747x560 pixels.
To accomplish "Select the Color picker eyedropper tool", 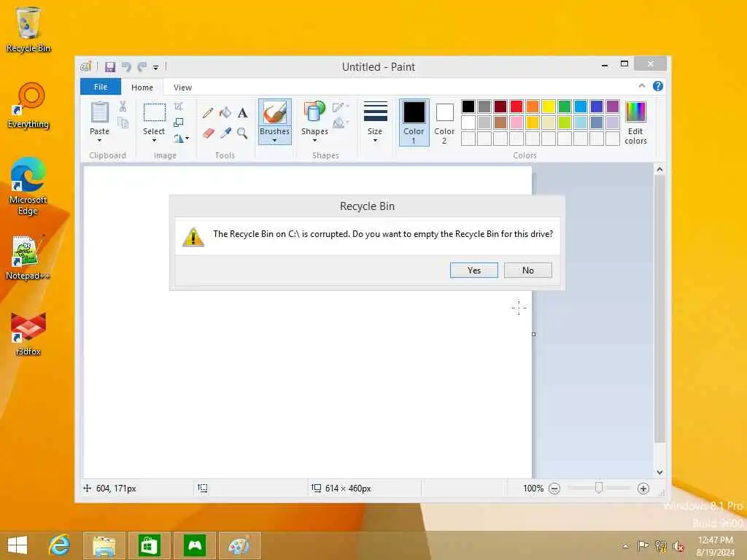I will click(x=225, y=133).
